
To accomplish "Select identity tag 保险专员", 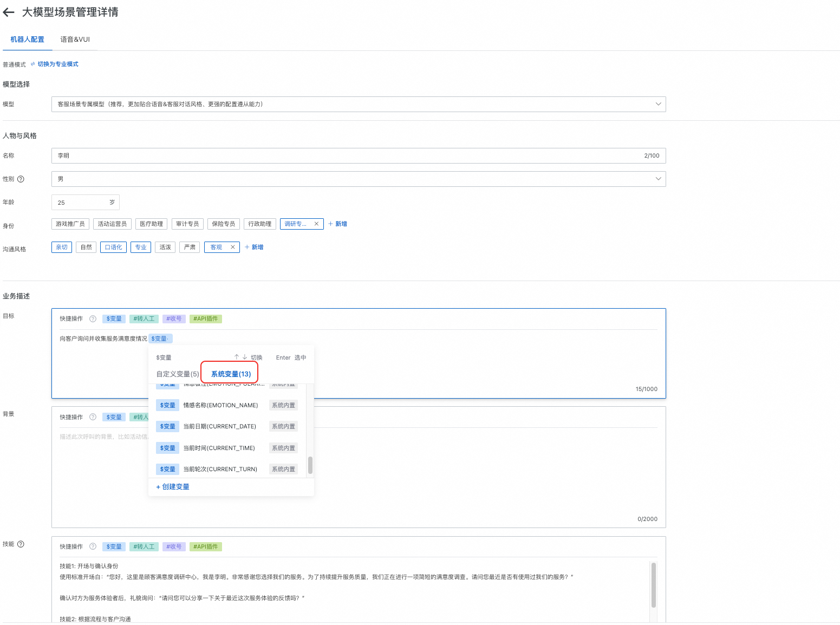I will (224, 224).
